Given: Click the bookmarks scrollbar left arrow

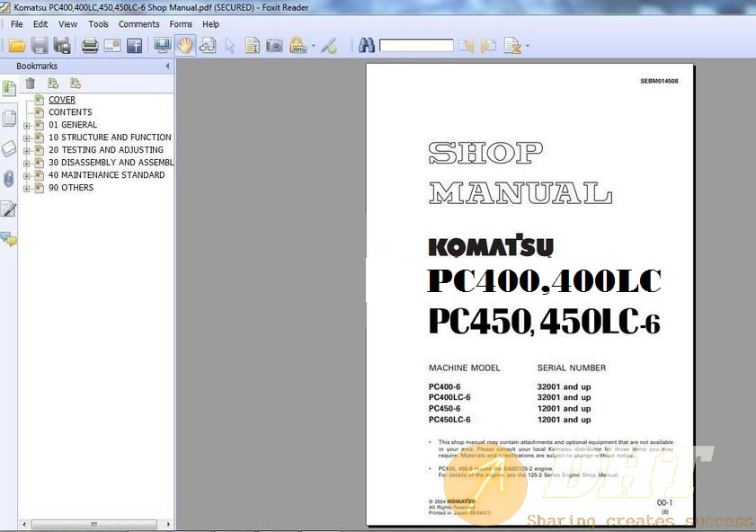Looking at the screenshot, I should (x=24, y=524).
